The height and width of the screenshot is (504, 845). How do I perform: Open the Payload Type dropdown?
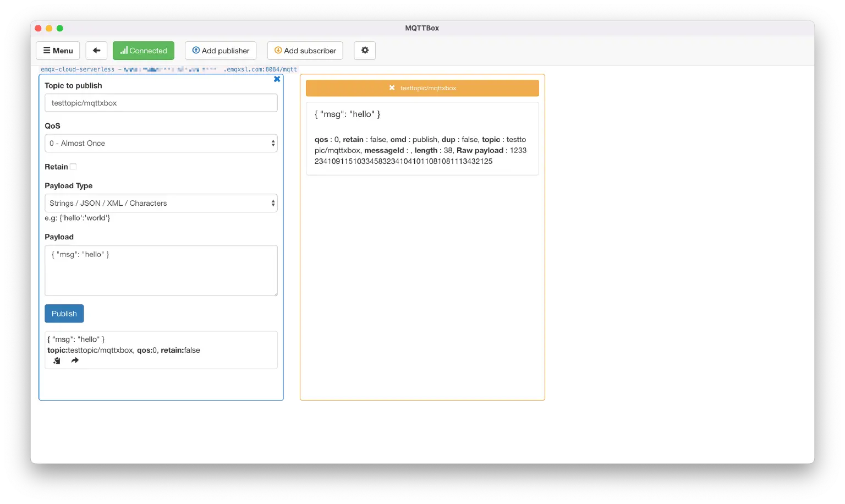[x=161, y=203]
